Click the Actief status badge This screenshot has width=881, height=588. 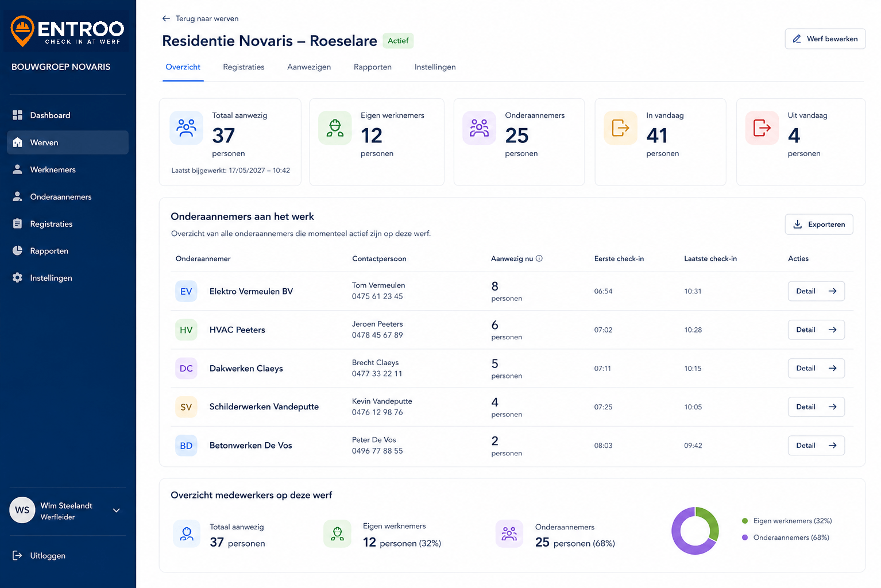(x=398, y=41)
